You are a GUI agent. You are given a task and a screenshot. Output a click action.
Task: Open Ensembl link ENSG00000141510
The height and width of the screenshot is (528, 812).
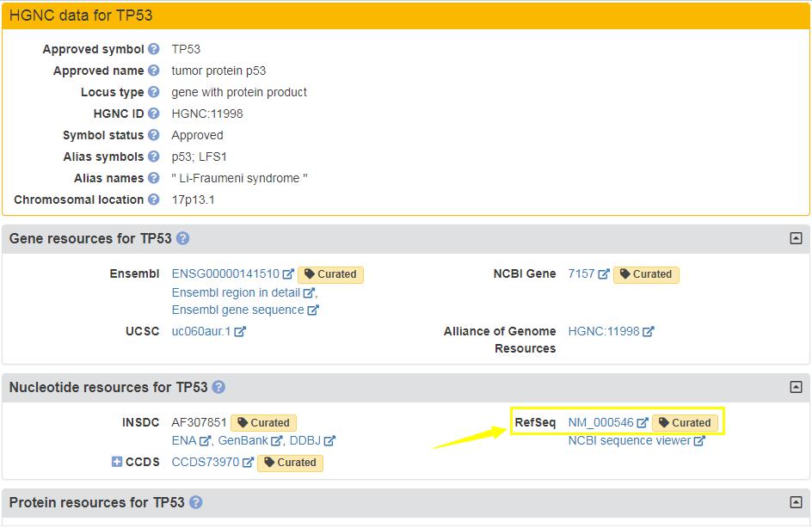coord(225,274)
